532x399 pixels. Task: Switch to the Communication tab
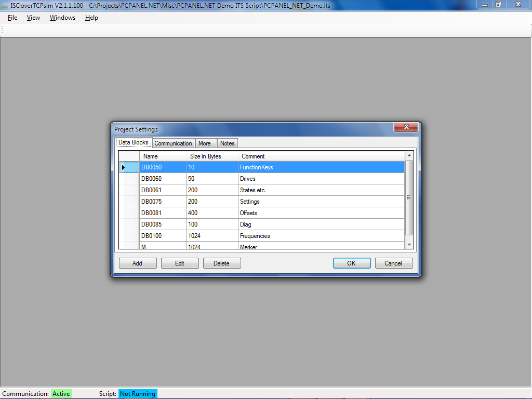(x=173, y=143)
